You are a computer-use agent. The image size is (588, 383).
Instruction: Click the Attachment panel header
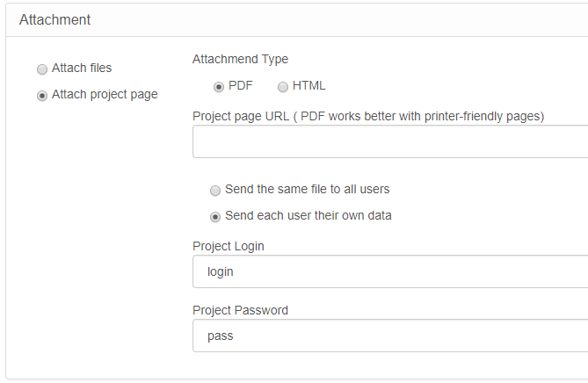click(x=55, y=19)
